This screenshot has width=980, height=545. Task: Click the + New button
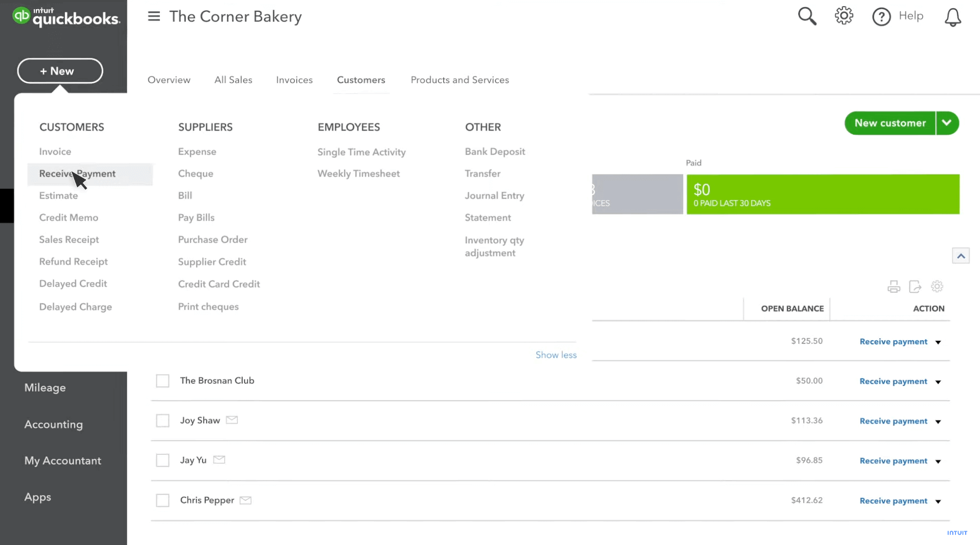(x=60, y=71)
